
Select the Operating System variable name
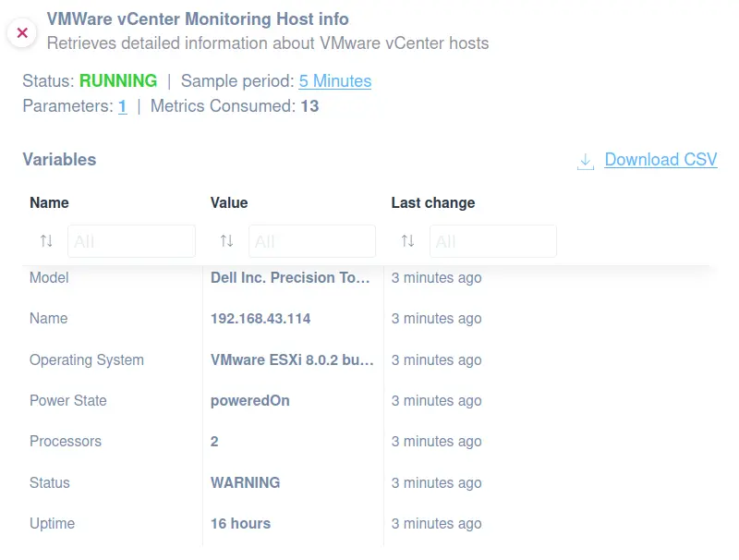coord(87,359)
